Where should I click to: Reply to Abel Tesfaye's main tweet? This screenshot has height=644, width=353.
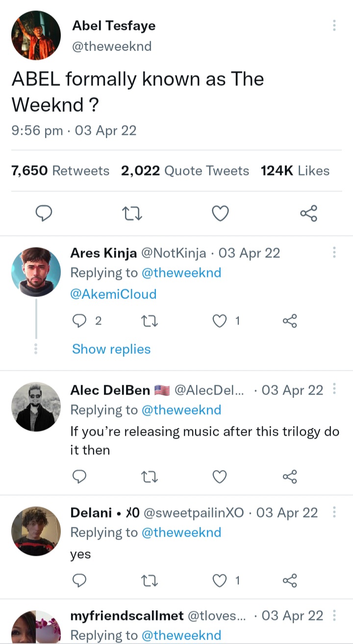pos(45,213)
